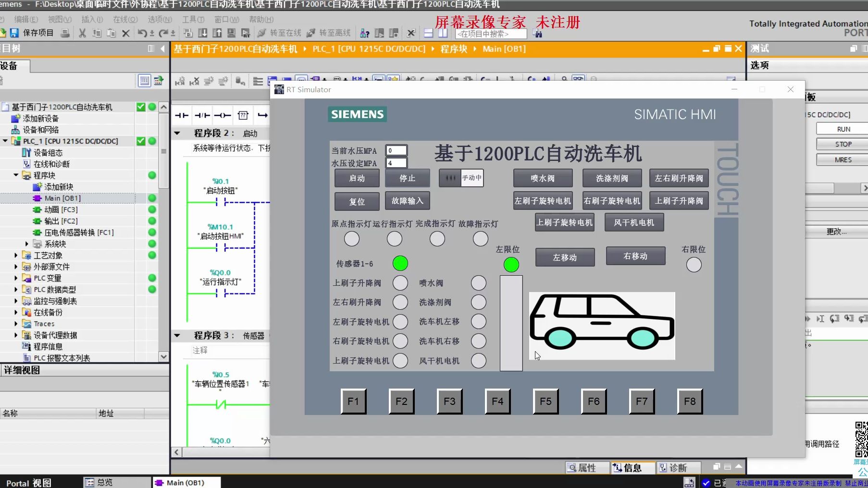Click the water pressure setpoint field
The height and width of the screenshot is (488, 868).
pos(397,163)
